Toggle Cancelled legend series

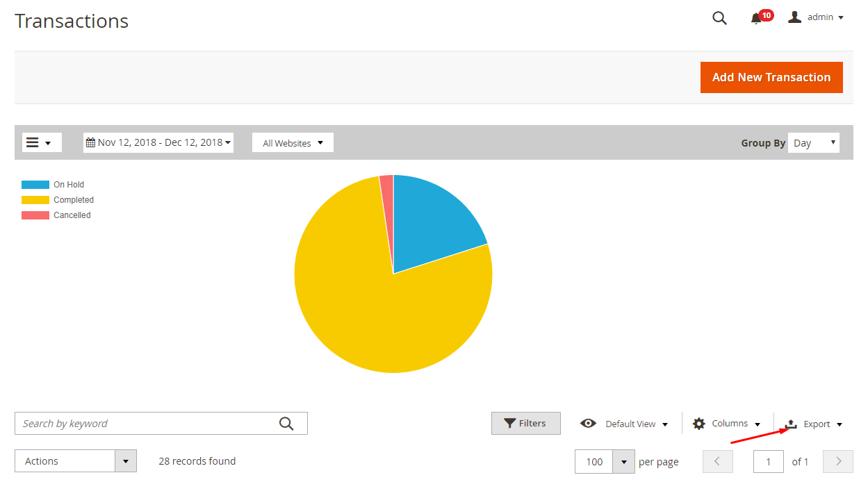pyautogui.click(x=72, y=215)
